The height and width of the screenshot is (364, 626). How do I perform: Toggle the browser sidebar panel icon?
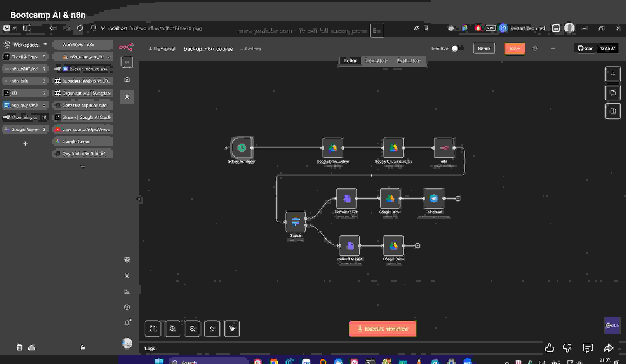point(27,28)
